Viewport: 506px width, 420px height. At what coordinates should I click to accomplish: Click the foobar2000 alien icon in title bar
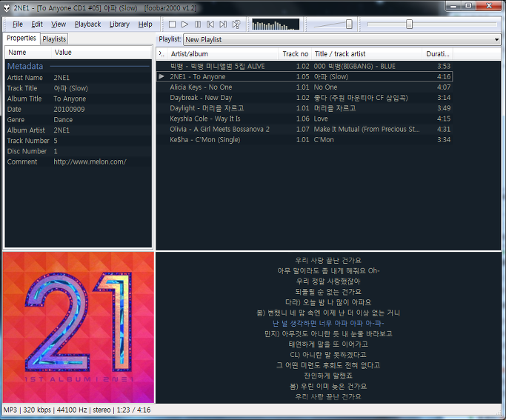[x=7, y=8]
